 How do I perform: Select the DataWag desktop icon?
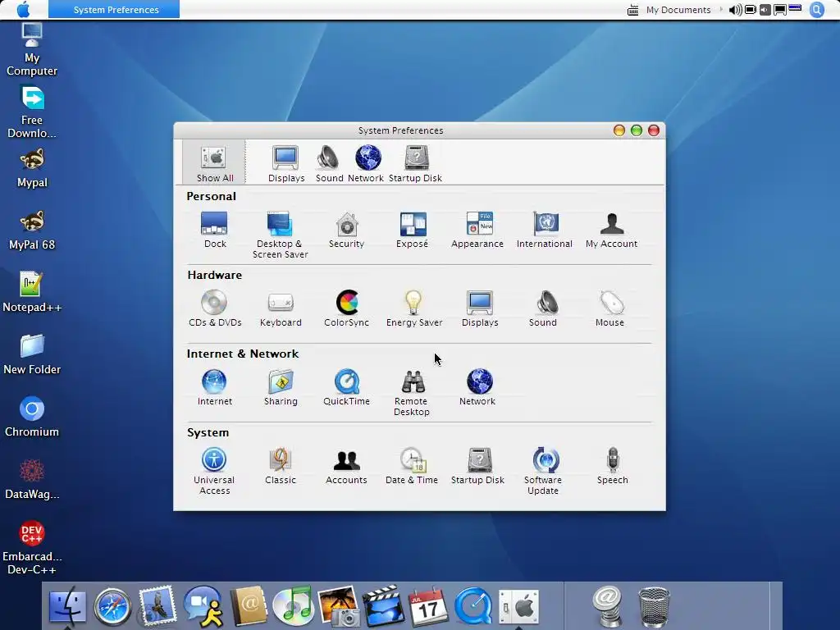(32, 479)
